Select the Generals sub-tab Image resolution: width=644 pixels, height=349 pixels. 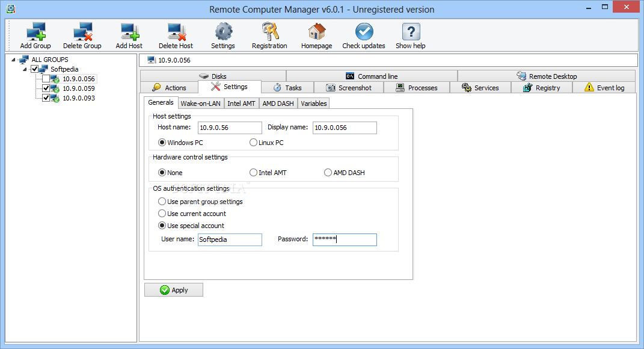161,102
